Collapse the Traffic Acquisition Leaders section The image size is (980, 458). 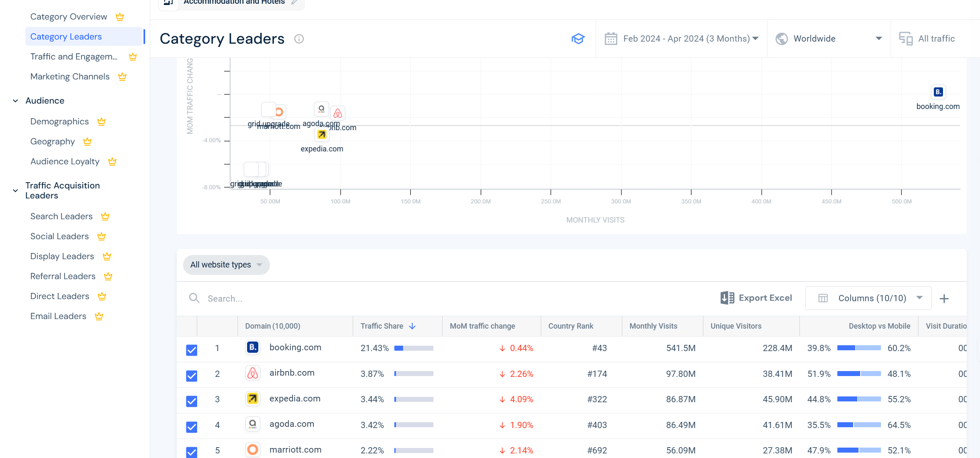pyautogui.click(x=15, y=191)
